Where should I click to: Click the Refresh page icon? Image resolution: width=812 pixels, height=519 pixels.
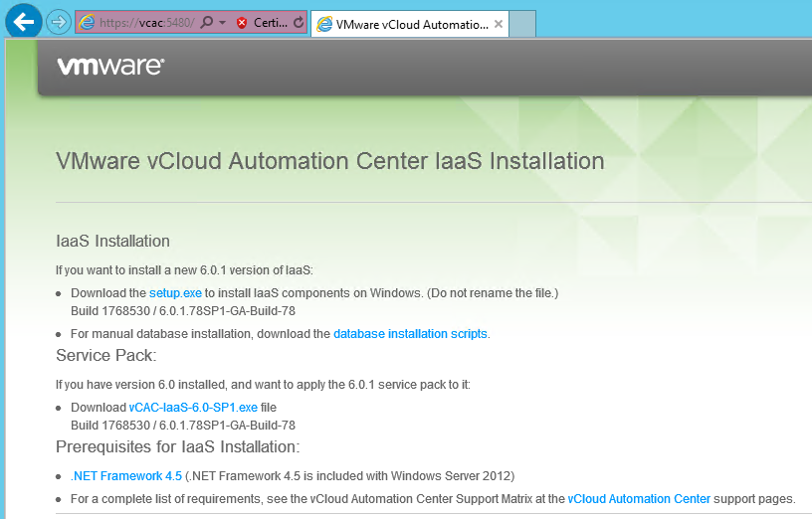coord(298,22)
